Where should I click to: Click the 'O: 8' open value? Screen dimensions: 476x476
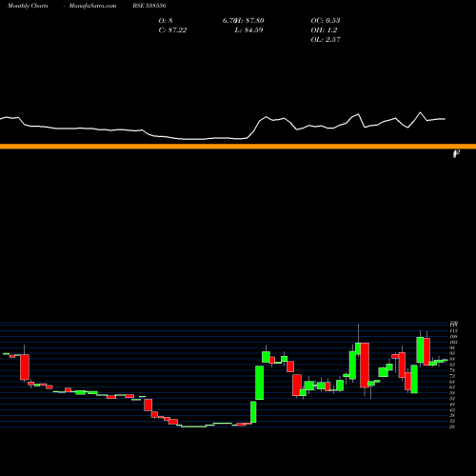click(x=166, y=21)
